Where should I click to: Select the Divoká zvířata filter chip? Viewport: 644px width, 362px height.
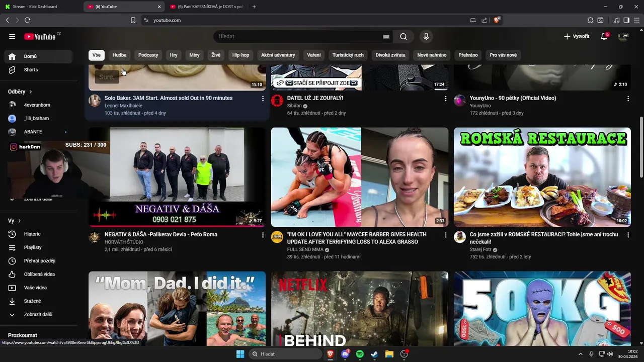point(390,55)
